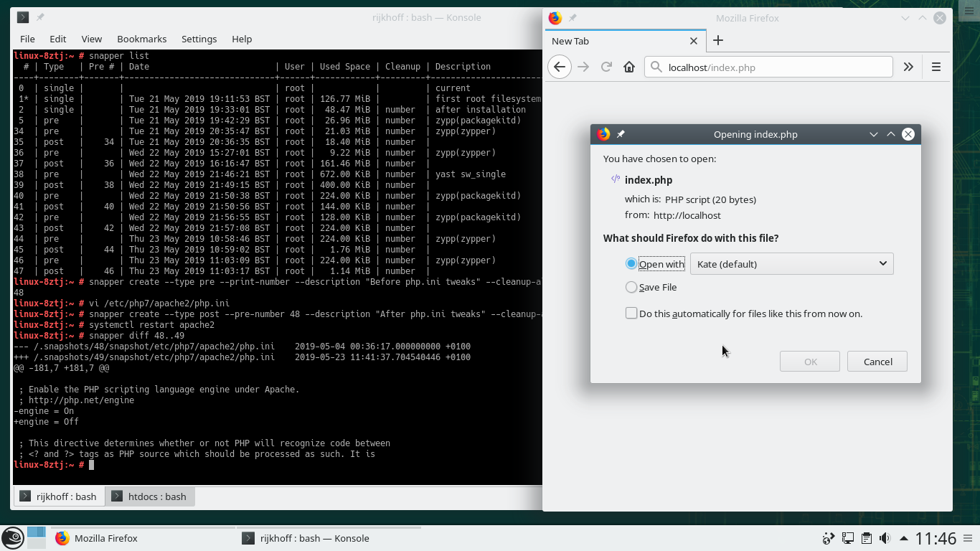Screen dimensions: 980x551
Task: Enable 'Do this automatically' checkbox
Action: 631,314
